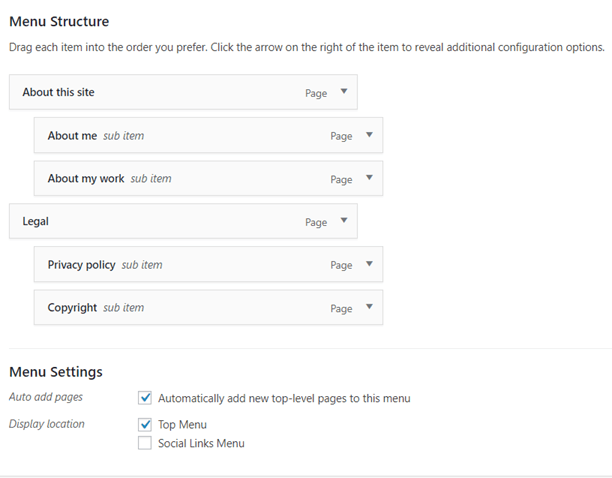Click the Social Links Menu label
The image size is (612, 478).
pyautogui.click(x=201, y=443)
